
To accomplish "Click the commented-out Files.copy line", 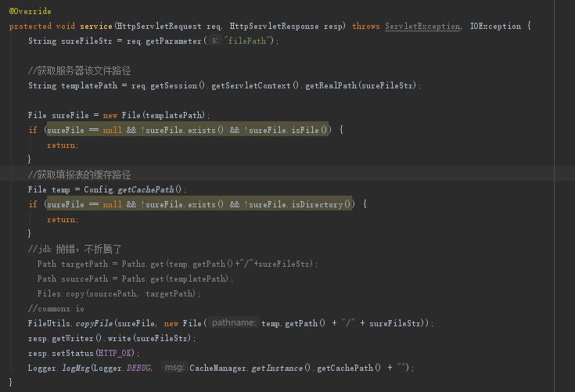I will click(x=119, y=293).
